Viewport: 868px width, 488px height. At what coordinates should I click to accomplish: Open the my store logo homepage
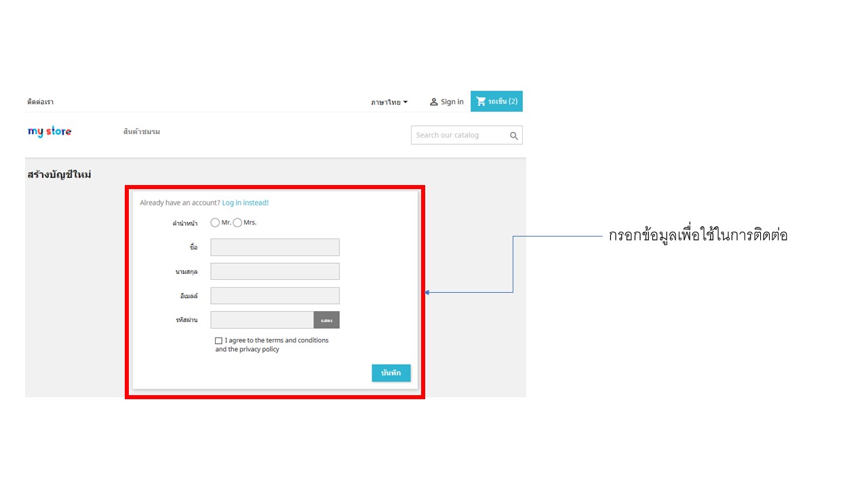pyautogui.click(x=50, y=131)
